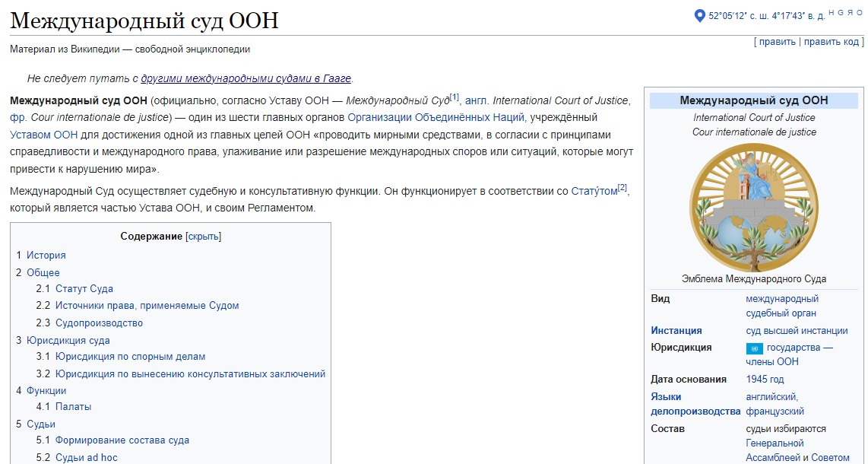
Task: Open 'Организации Объединённых Наций' link
Action: 436,117
